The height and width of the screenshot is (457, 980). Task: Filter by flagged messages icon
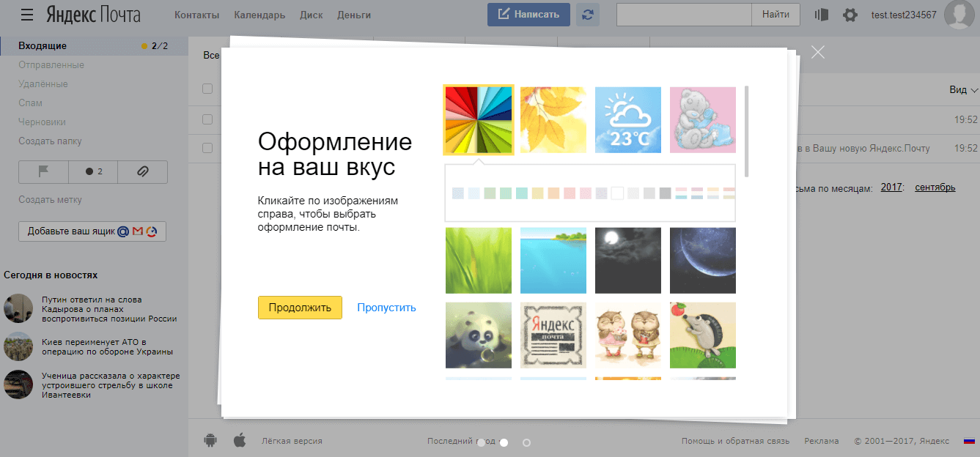[43, 171]
